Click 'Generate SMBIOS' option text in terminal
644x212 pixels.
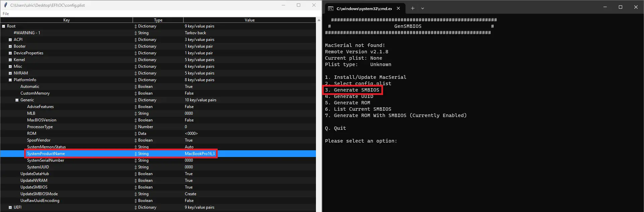pyautogui.click(x=357, y=90)
